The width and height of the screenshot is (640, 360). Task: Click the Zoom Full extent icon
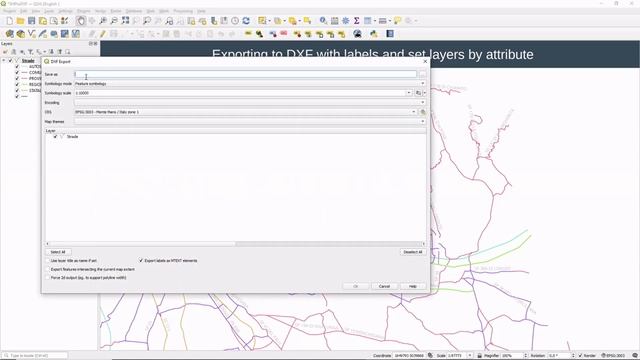pyautogui.click(x=125, y=21)
